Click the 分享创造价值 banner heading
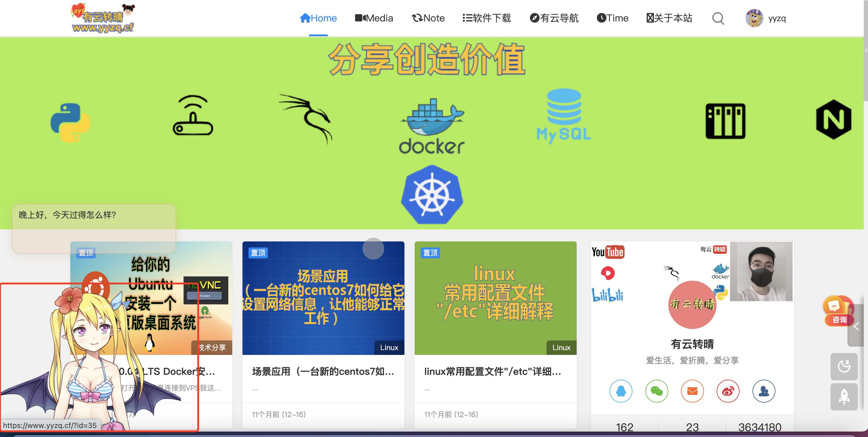868x437 pixels. [x=426, y=60]
